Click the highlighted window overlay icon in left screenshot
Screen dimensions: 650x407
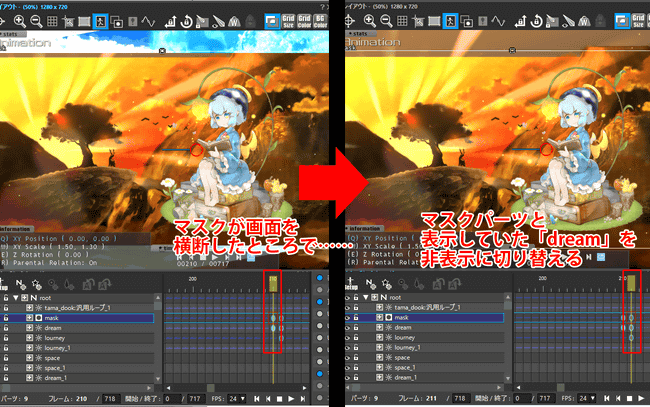(272, 21)
